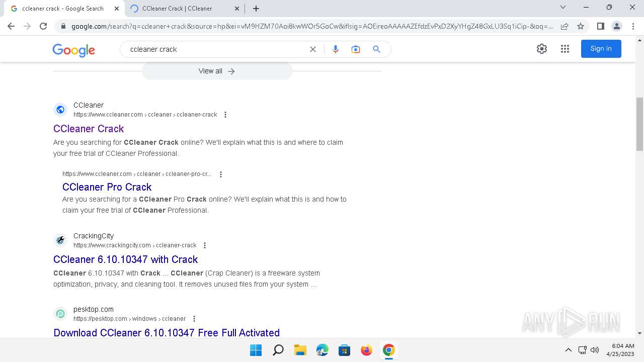The width and height of the screenshot is (644, 362).
Task: Show hidden system tray icons
Action: (x=569, y=350)
